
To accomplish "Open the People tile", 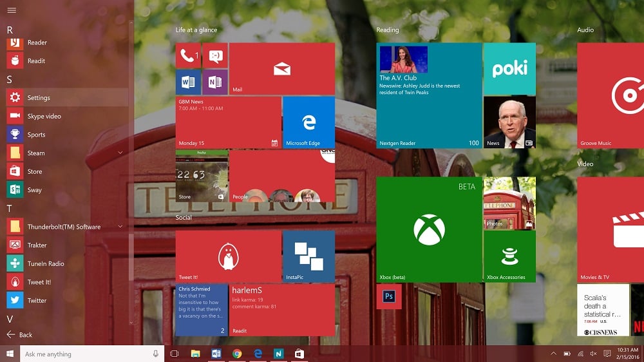I will (282, 176).
